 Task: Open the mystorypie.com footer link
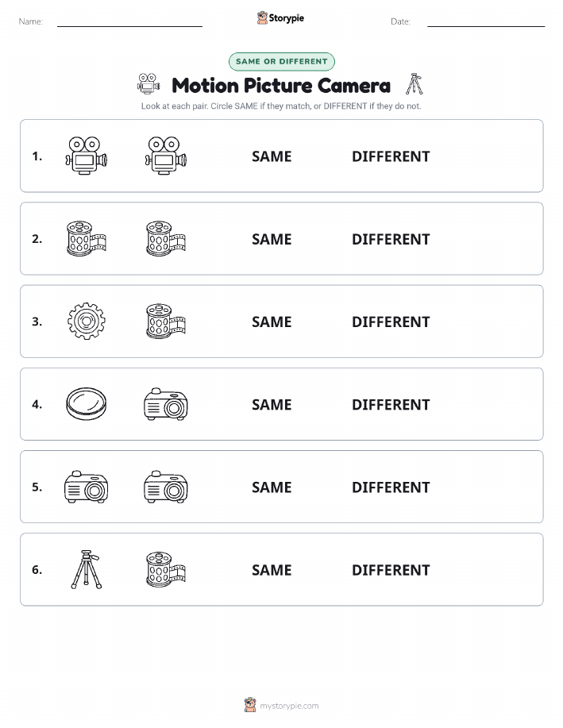[289, 706]
